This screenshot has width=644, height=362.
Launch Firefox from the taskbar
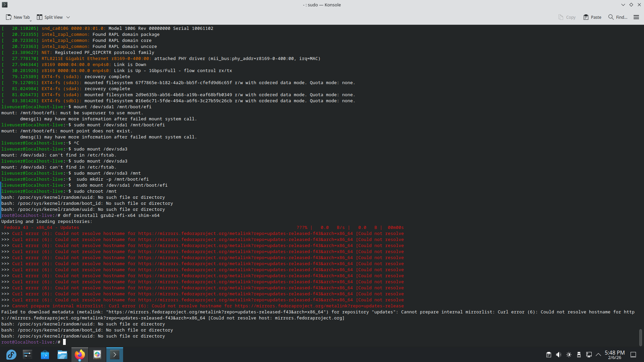(79, 354)
